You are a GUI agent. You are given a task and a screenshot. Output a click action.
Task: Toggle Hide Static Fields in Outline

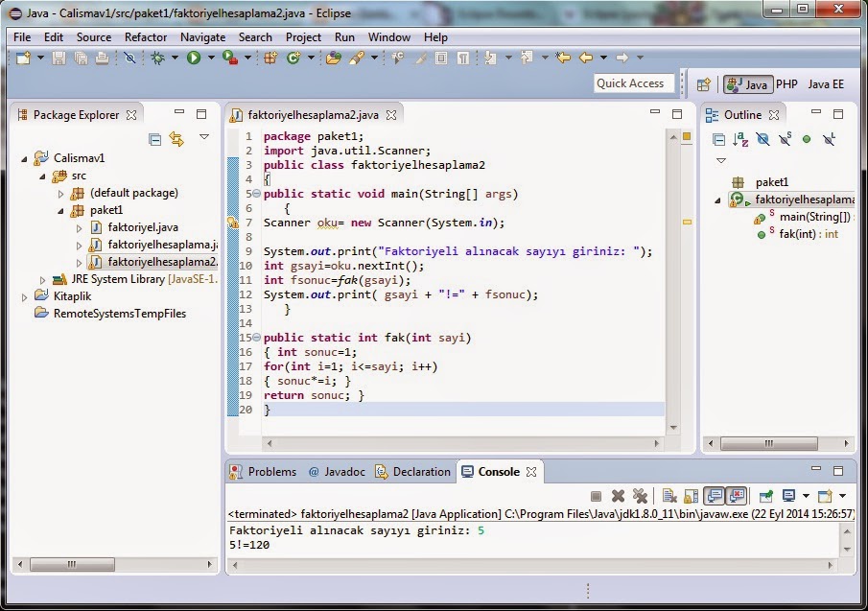coord(784,139)
